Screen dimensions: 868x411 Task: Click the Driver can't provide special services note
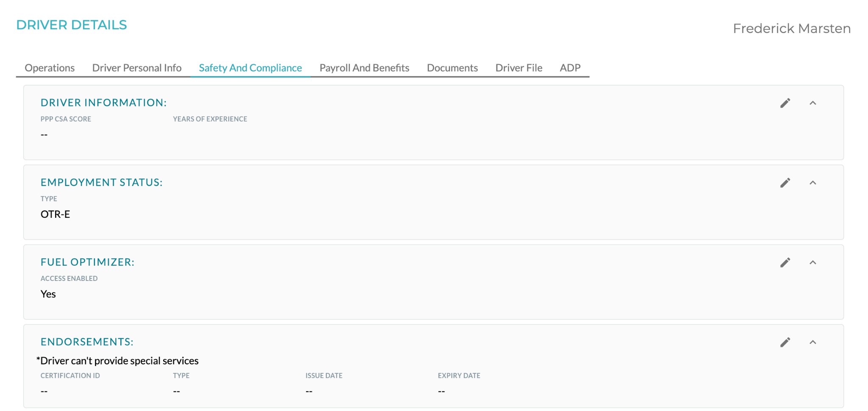click(117, 361)
